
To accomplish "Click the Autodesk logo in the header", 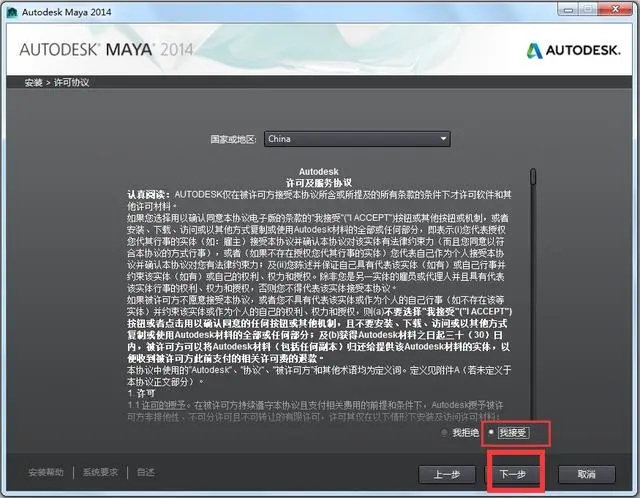I will 573,50.
